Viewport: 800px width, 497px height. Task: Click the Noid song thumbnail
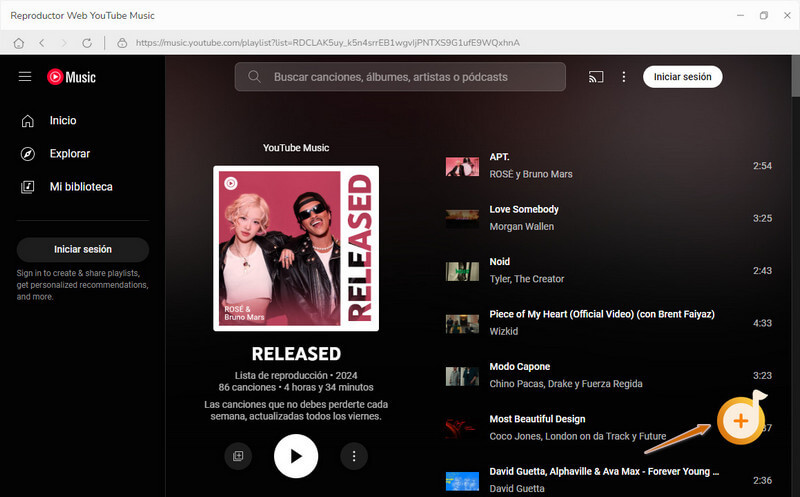tap(462, 271)
